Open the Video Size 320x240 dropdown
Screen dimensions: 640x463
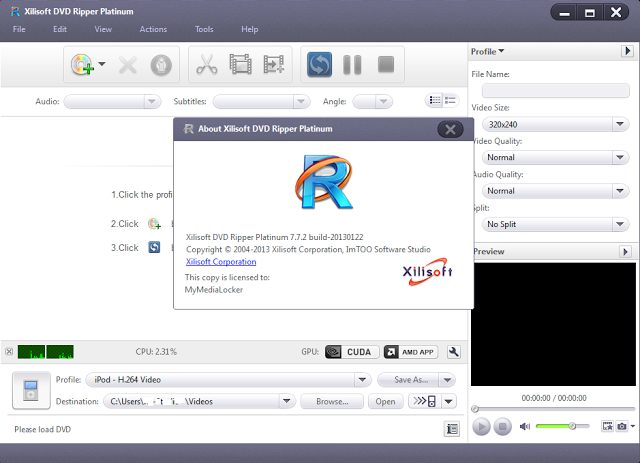pos(556,124)
